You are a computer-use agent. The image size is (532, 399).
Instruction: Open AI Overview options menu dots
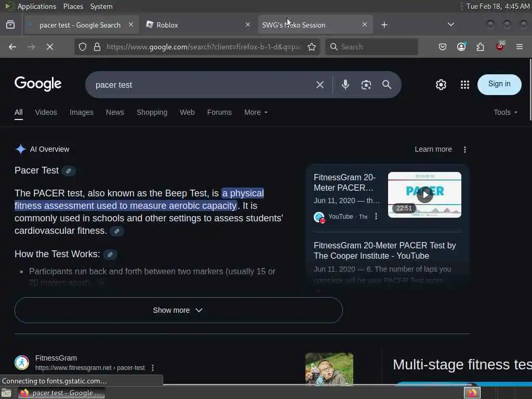coord(465,149)
